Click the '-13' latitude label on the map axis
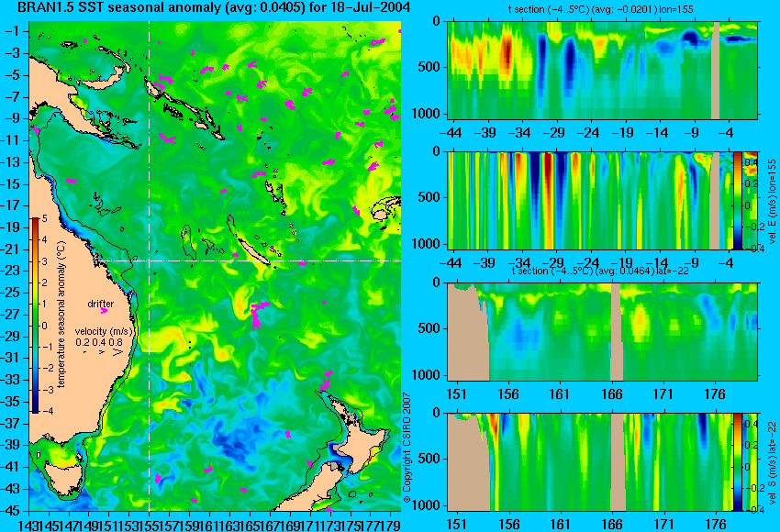 [11, 162]
